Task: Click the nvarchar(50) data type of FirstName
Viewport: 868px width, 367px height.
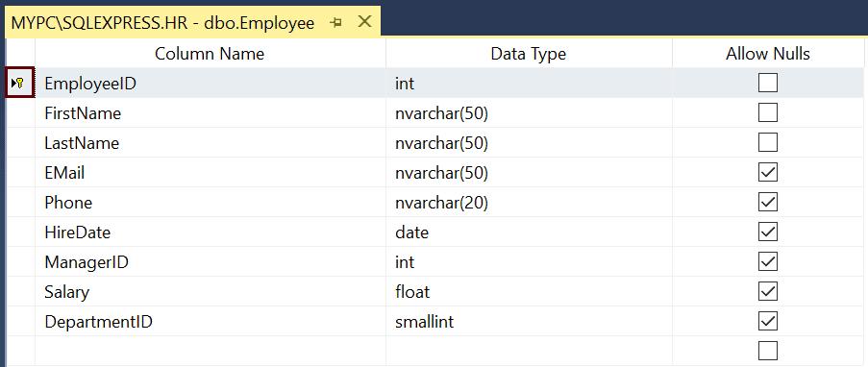Action: 530,113
